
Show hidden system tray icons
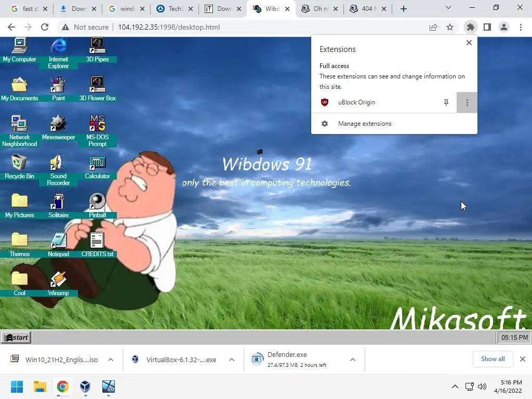tap(455, 387)
